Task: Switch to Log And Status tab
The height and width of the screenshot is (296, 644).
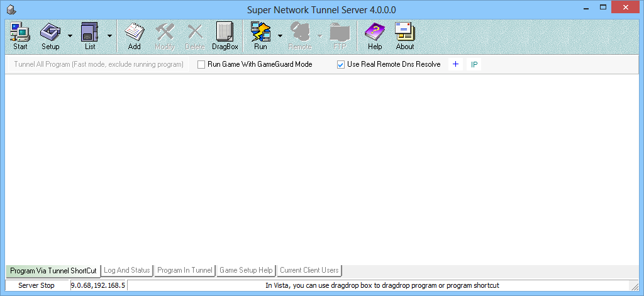Action: click(127, 271)
